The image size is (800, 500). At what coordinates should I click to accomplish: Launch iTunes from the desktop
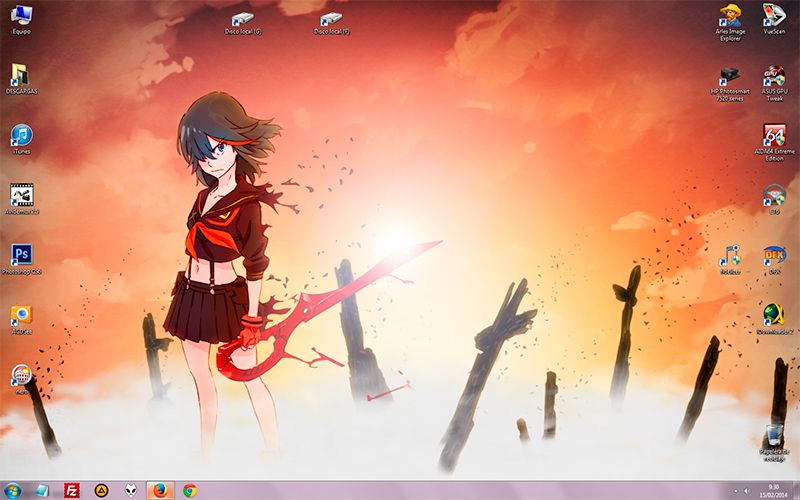[21, 139]
